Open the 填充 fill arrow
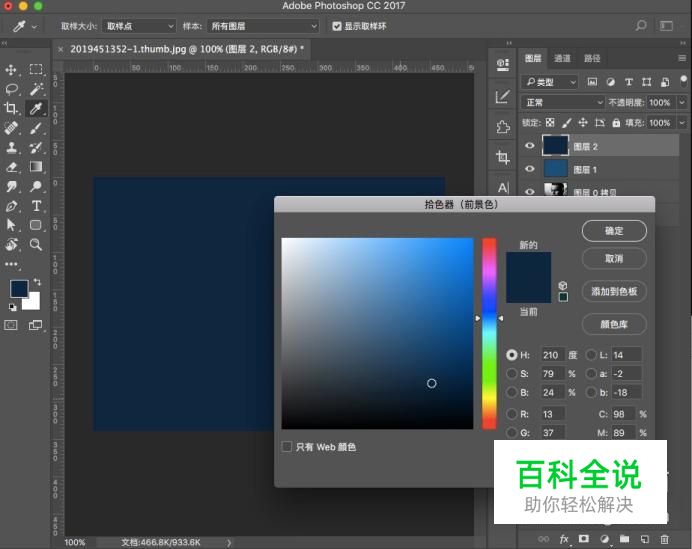Image resolution: width=692 pixels, height=549 pixels. coord(682,123)
